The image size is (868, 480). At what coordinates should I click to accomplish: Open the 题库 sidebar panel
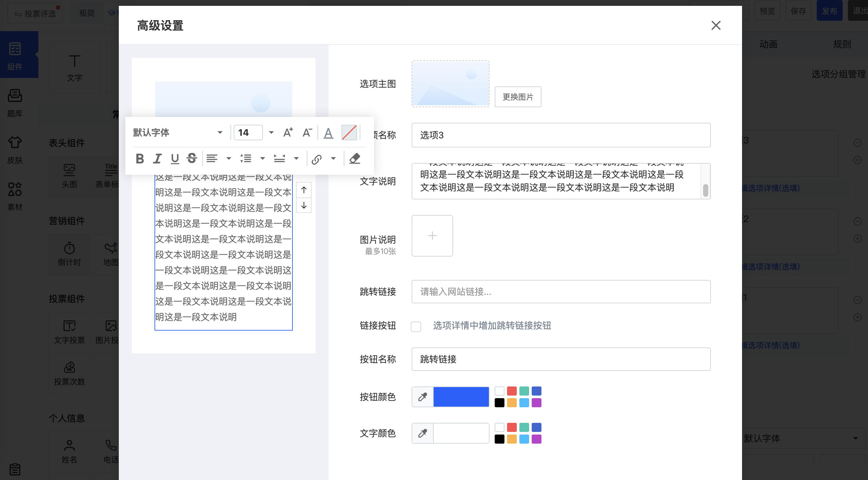click(x=15, y=103)
